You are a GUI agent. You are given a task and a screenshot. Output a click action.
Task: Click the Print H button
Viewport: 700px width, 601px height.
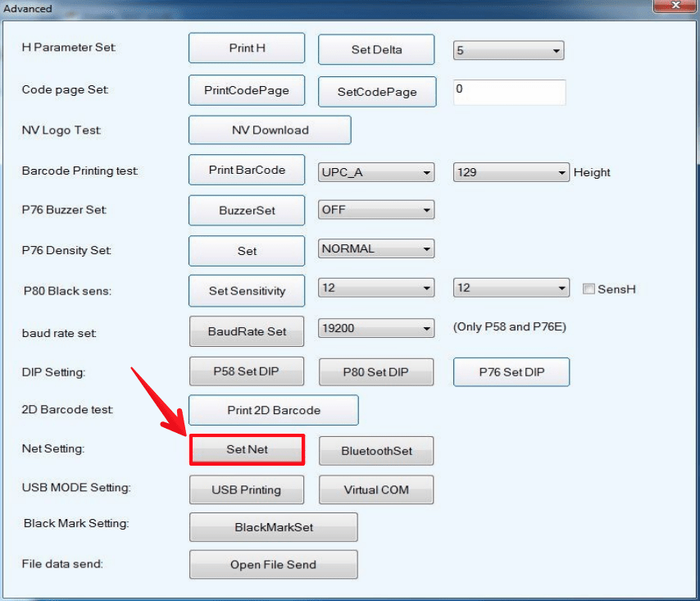(x=247, y=48)
